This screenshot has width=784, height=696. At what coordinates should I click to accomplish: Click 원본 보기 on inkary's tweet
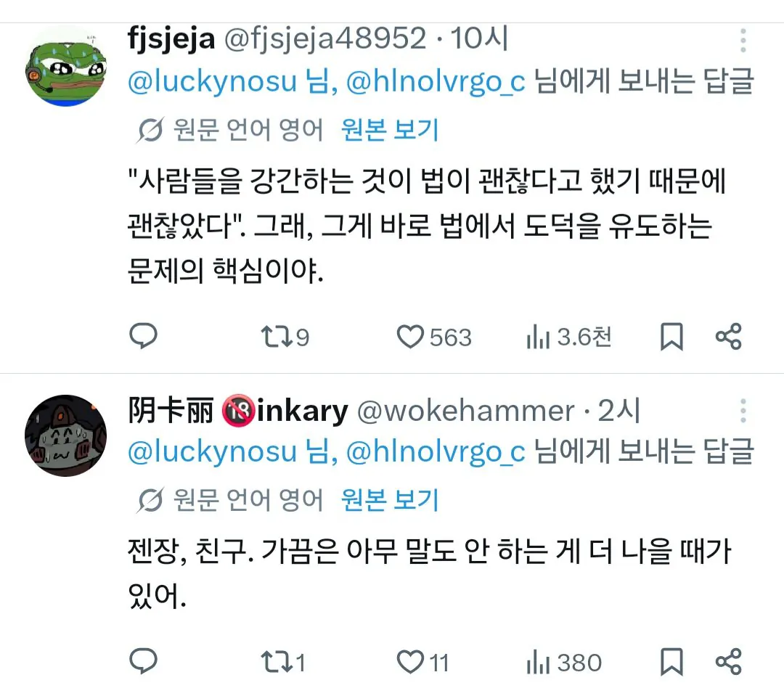(x=390, y=499)
